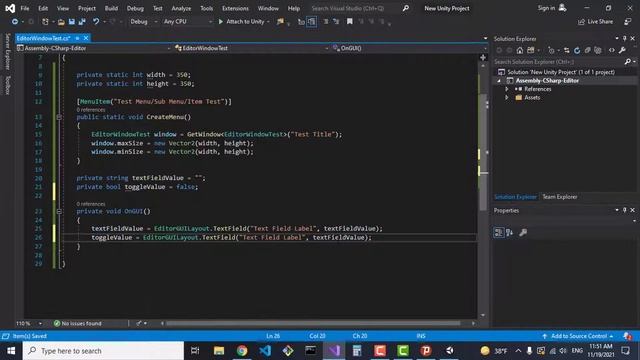Switch to the Team Explorer tab
Image resolution: width=640 pixels, height=360 pixels.
click(560, 197)
